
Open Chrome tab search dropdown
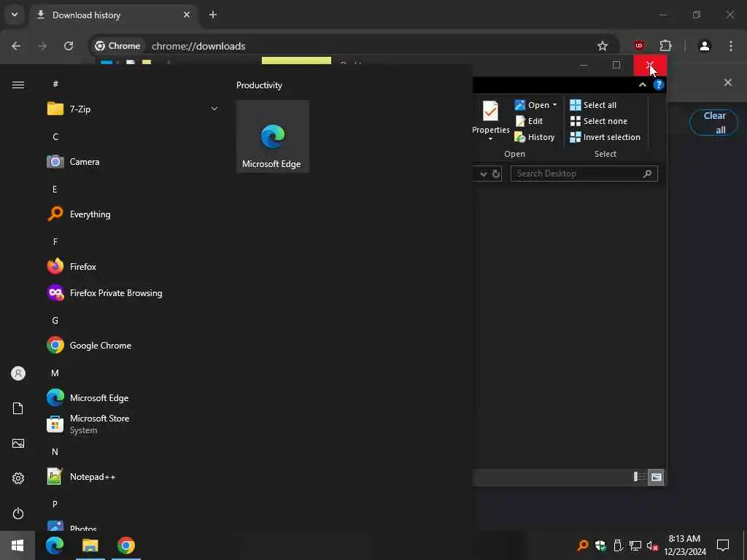pos(15,15)
